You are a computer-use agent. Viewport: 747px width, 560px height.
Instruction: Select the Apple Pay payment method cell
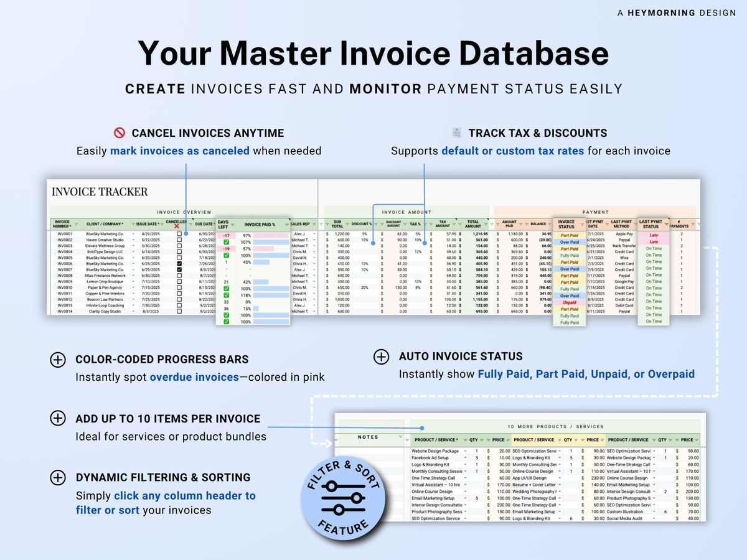[x=624, y=234]
